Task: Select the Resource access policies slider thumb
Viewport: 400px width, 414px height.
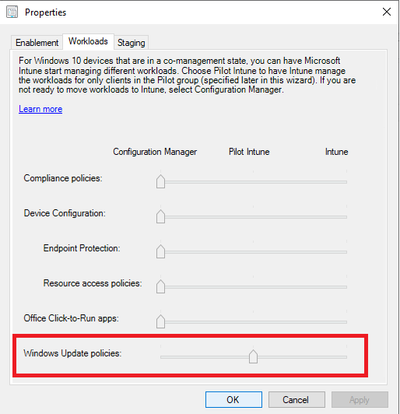Action: click(161, 286)
